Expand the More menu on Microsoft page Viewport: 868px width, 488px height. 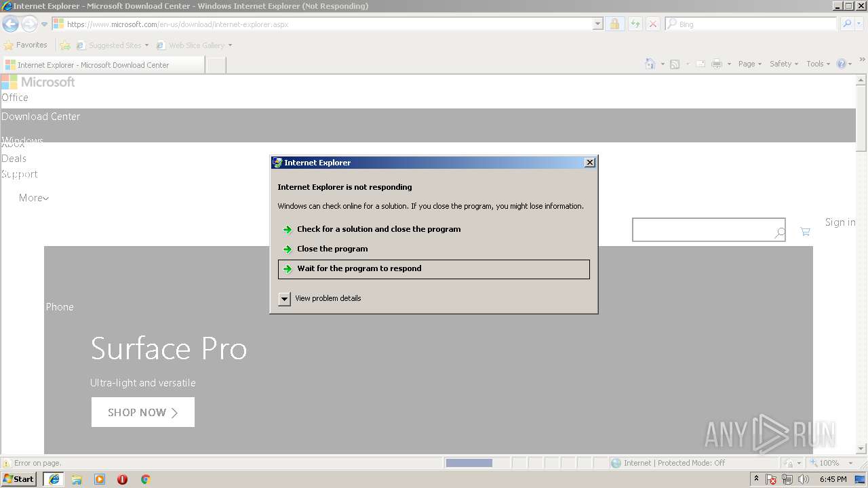[x=34, y=198]
